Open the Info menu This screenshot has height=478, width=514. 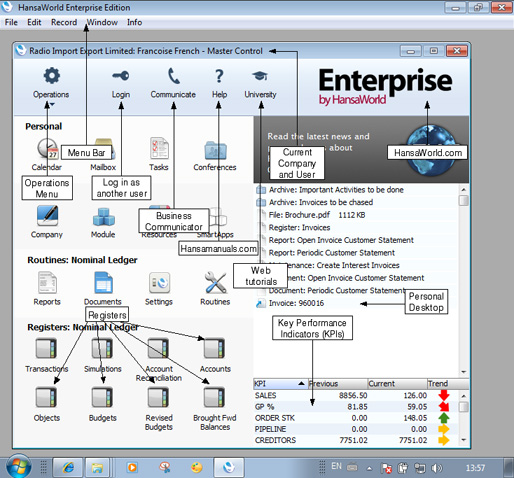pos(134,22)
